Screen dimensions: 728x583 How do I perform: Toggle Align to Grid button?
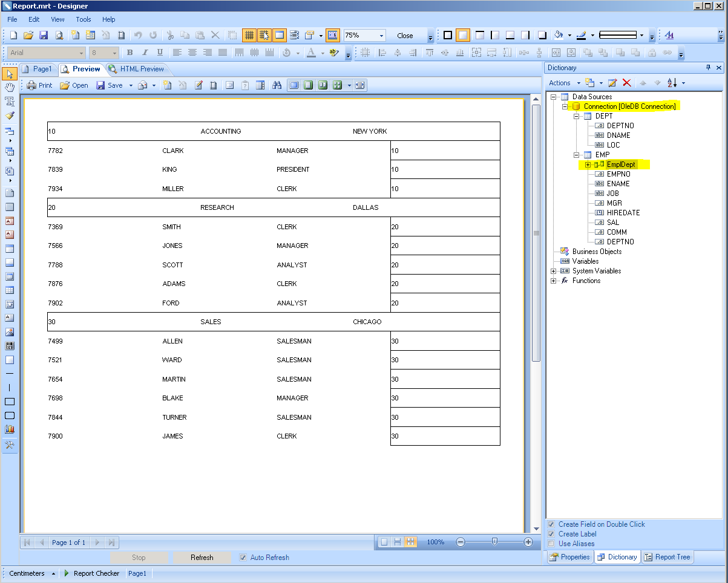[264, 36]
